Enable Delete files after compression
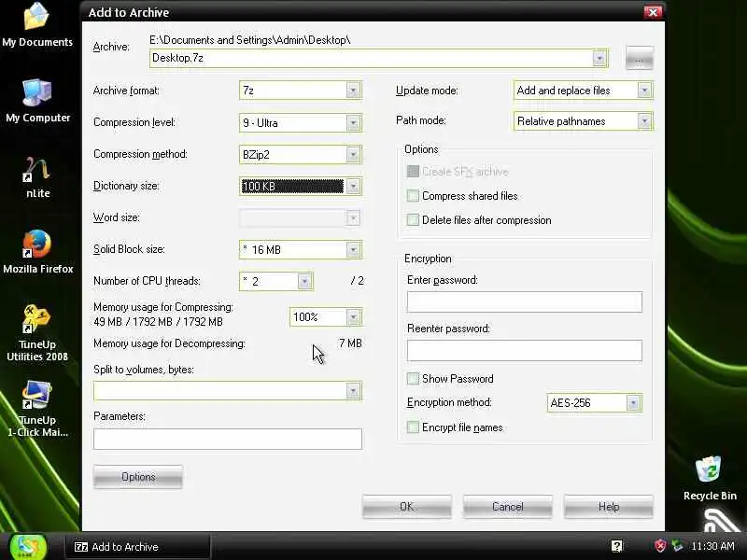The height and width of the screenshot is (560, 747). [413, 220]
